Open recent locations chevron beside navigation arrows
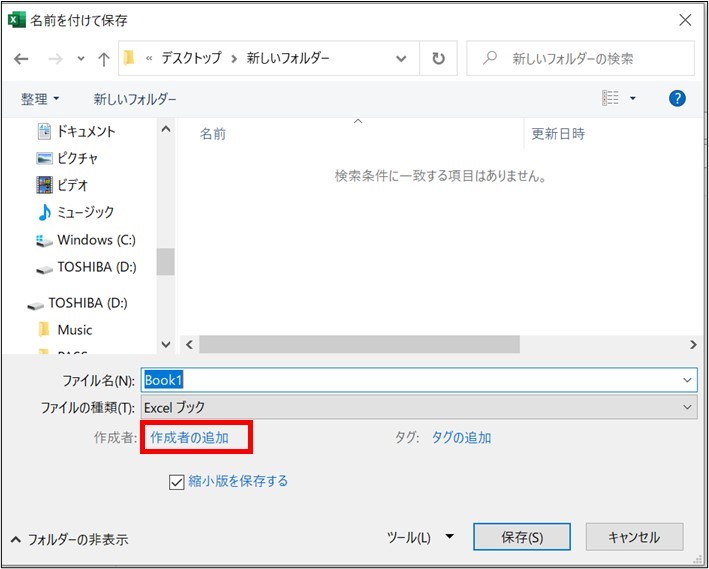Viewport: 709px width, 569px height. (x=81, y=59)
